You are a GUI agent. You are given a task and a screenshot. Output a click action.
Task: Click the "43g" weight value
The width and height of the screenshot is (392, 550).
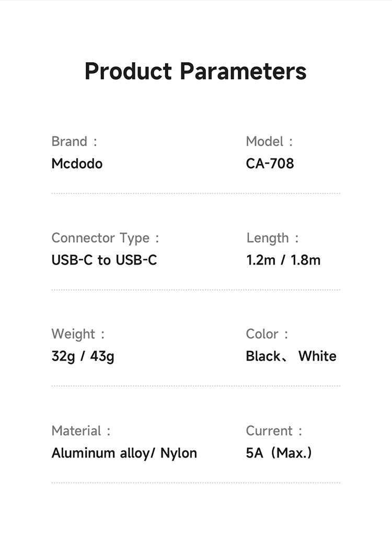[102, 357]
